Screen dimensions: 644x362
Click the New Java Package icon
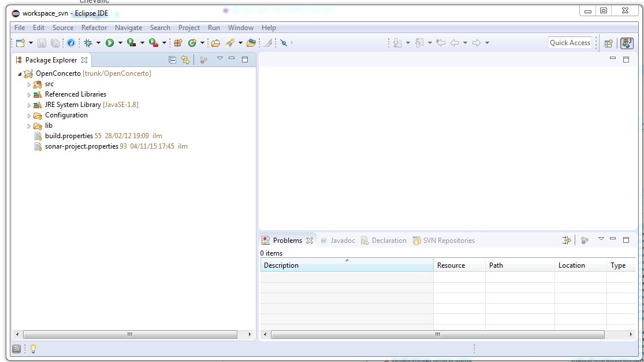pos(178,43)
